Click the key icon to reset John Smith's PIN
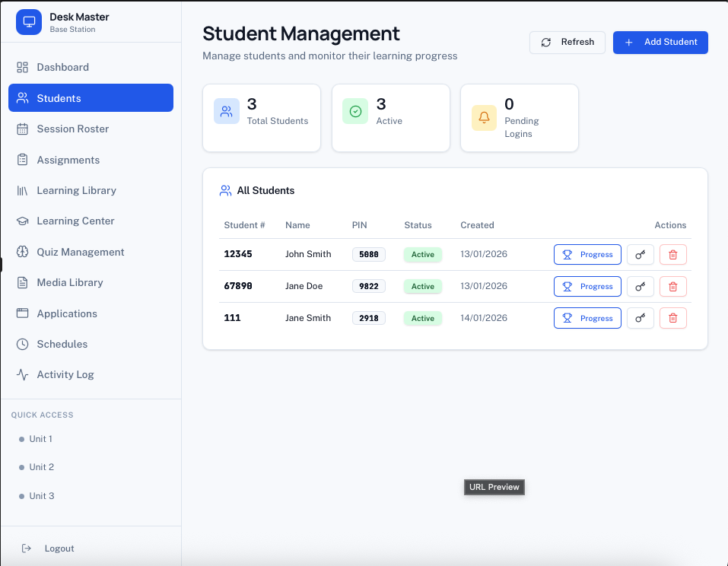The image size is (728, 566). pos(640,254)
